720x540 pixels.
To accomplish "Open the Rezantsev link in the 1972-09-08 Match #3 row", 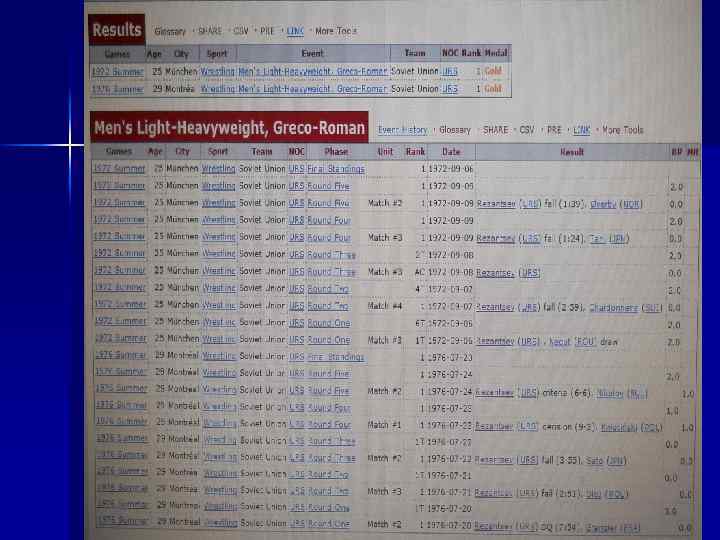I will click(495, 273).
